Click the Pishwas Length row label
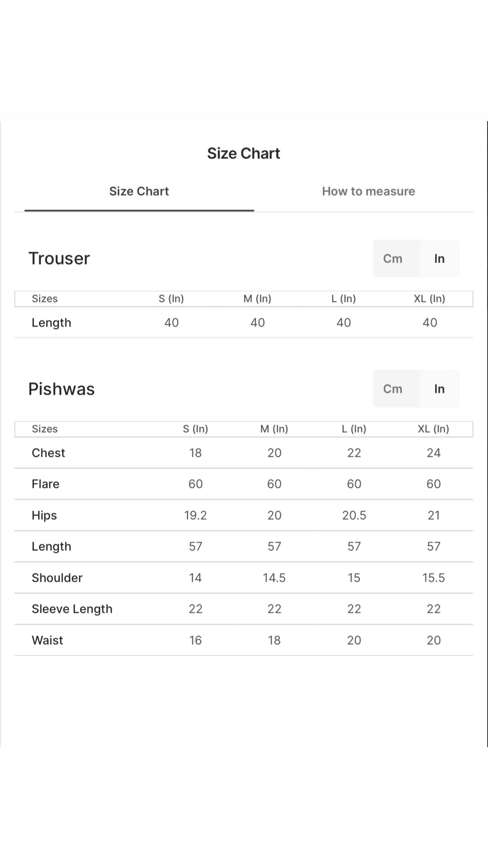This screenshot has width=488, height=868. [51, 547]
